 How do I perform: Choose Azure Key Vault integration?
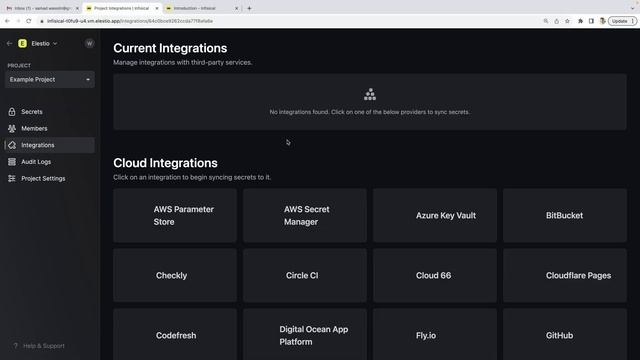pyautogui.click(x=435, y=215)
